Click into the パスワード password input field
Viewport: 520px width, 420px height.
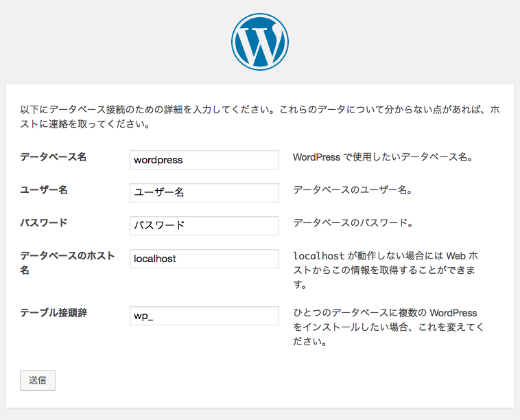[x=204, y=226]
